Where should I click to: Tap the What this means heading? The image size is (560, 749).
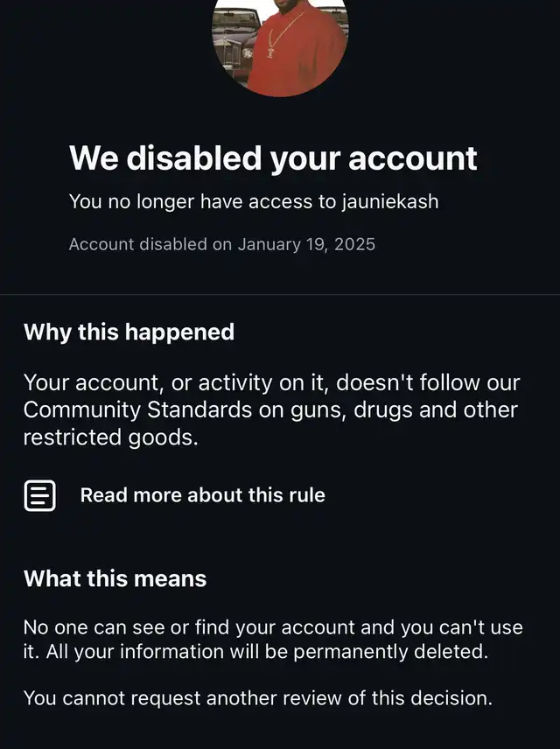(x=115, y=578)
